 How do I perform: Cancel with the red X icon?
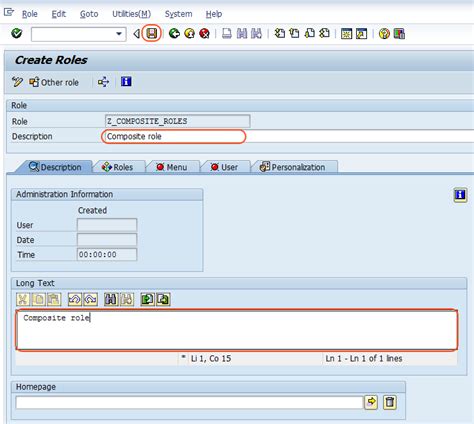[204, 33]
